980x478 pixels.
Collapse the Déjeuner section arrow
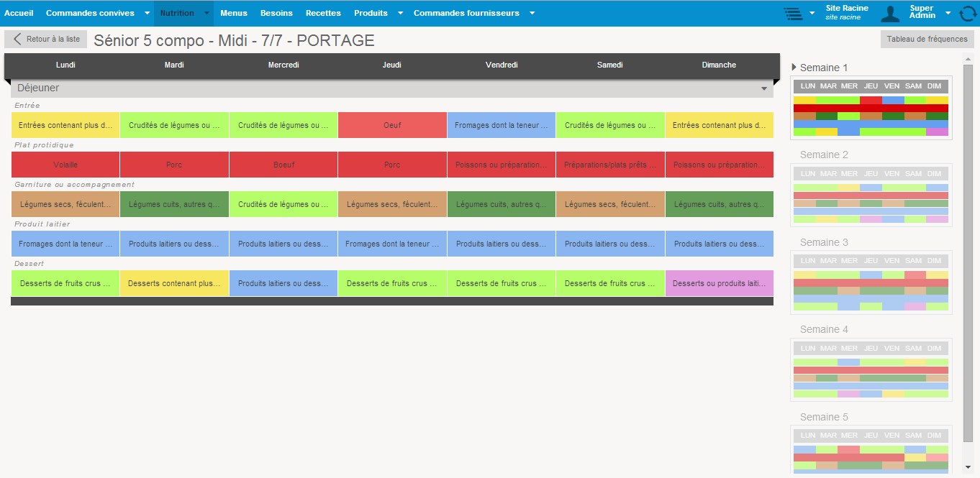[x=763, y=88]
